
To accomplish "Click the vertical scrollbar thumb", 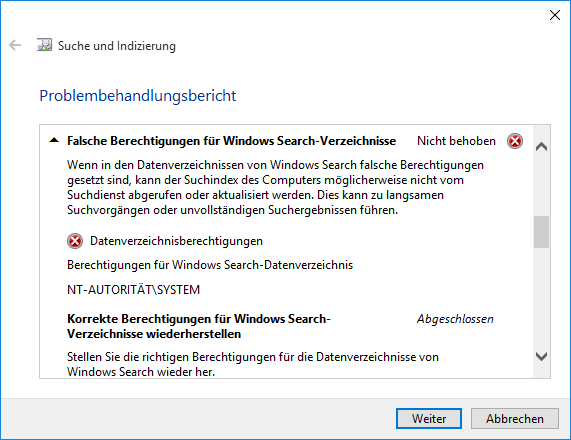I will point(542,232).
